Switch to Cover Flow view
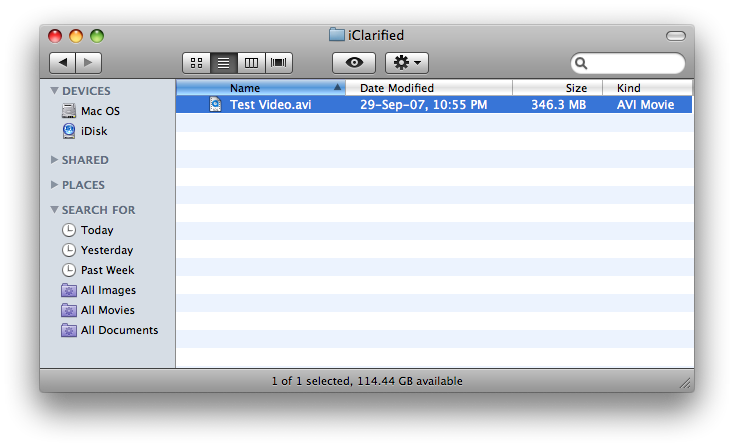 [x=279, y=63]
